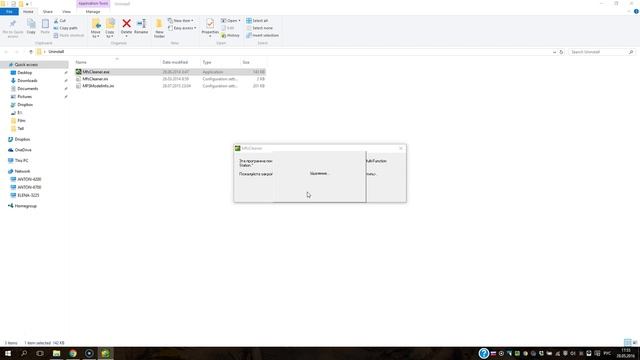640x360 pixels.
Task: Open Downloads in navigation pane
Action: click(x=27, y=81)
